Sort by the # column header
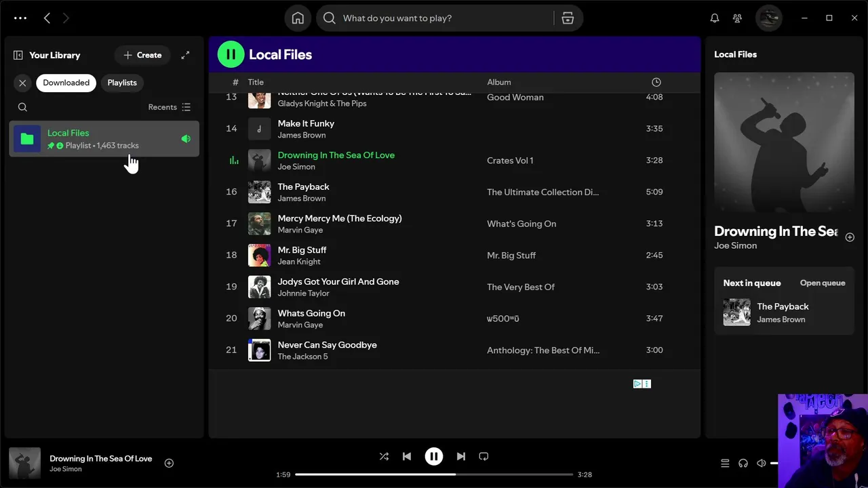Viewport: 868px width, 488px height. 235,82
